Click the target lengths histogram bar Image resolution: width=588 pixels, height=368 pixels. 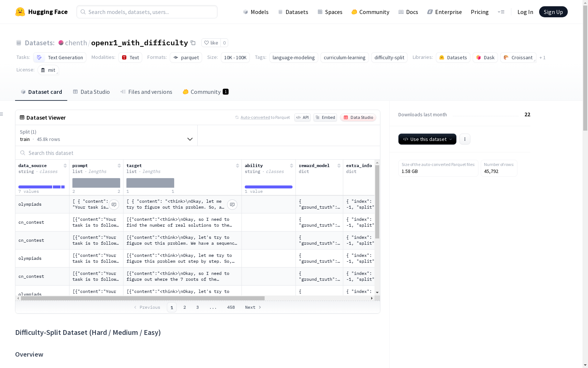[150, 183]
